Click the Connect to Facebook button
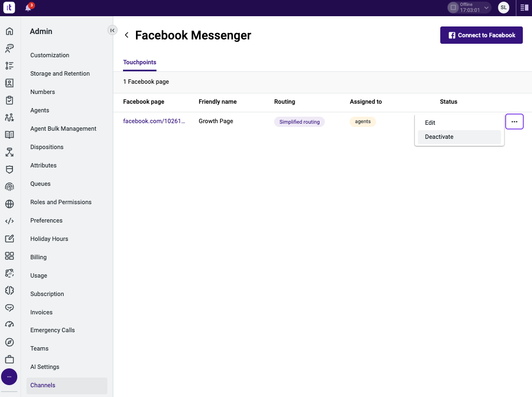 click(x=481, y=35)
